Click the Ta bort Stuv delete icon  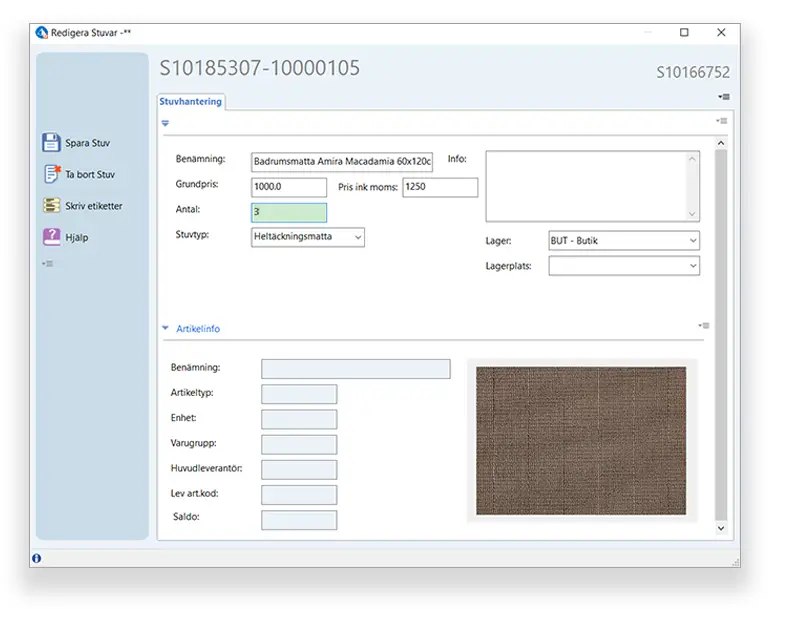52,174
